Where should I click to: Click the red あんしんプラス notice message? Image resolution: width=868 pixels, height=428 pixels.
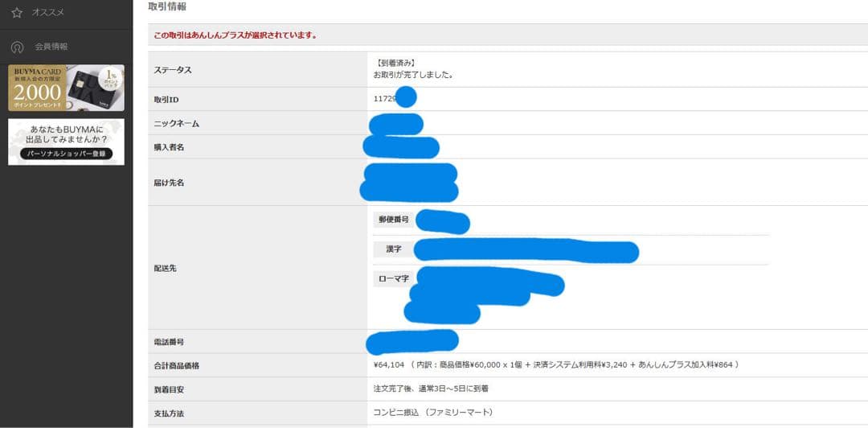235,35
